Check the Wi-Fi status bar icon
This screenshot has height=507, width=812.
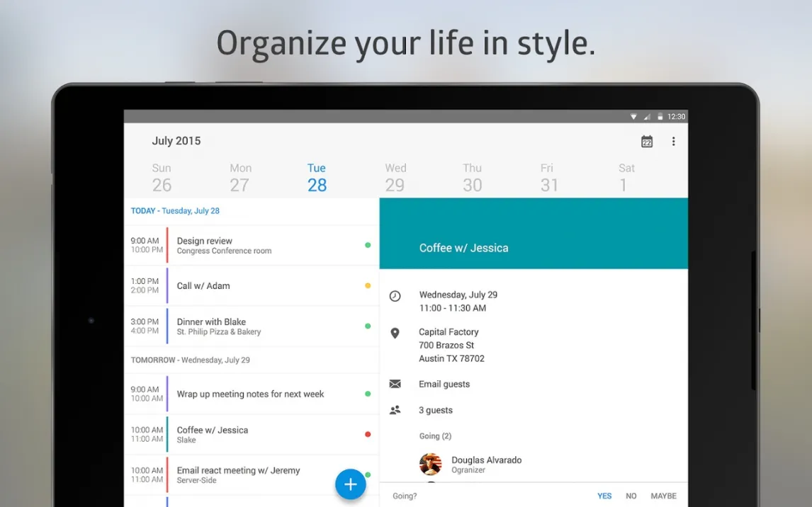click(633, 117)
